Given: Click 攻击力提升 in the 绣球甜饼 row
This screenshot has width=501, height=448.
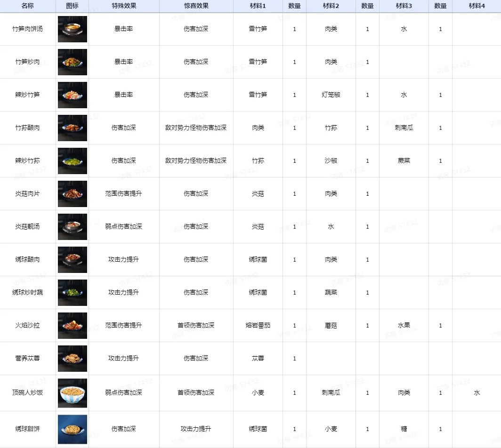Looking at the screenshot, I should tap(196, 429).
